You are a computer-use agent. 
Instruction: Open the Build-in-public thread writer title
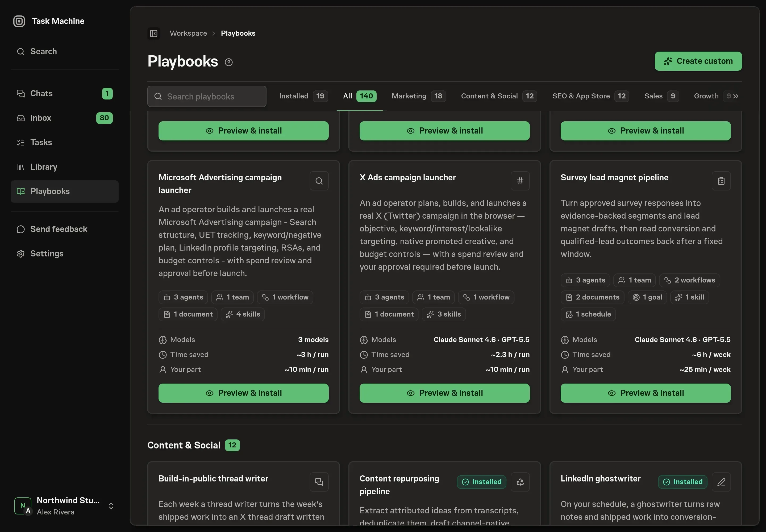pos(213,479)
